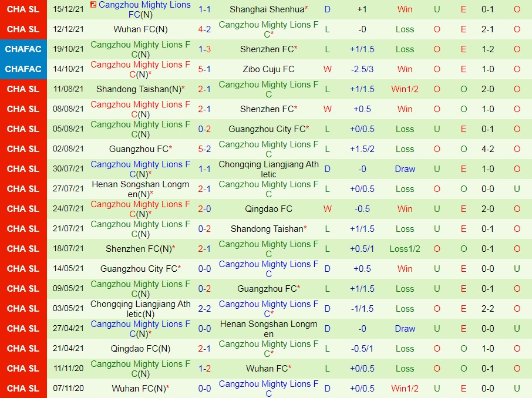Select the CHA SL label in the top row

pos(23,9)
